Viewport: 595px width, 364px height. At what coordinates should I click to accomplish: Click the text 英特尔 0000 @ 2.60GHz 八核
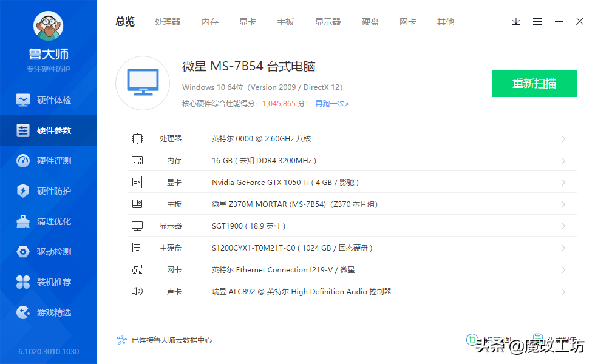tap(262, 139)
